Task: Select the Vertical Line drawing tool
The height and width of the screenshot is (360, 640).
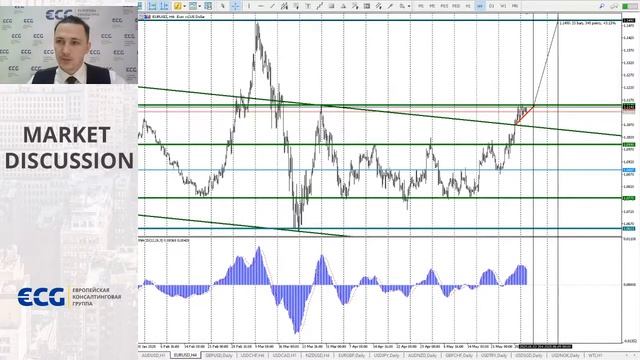Action: tap(249, 6)
